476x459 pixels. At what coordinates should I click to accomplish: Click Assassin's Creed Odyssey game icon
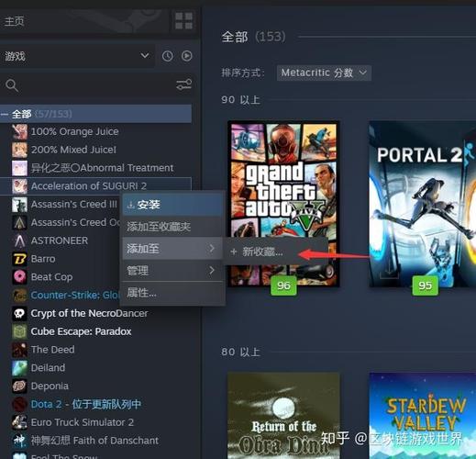(19, 222)
